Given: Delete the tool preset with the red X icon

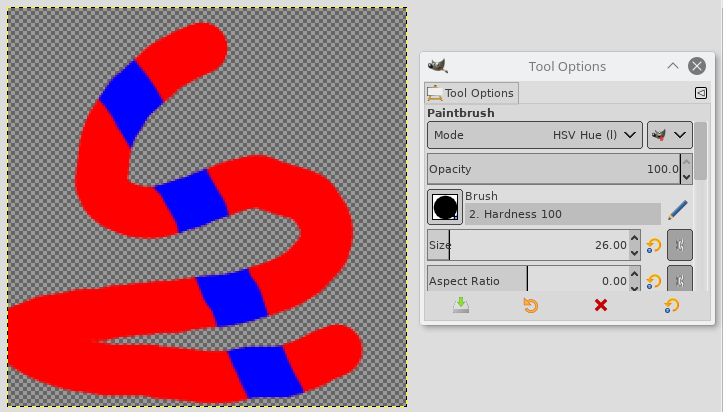Looking at the screenshot, I should pyautogui.click(x=601, y=305).
